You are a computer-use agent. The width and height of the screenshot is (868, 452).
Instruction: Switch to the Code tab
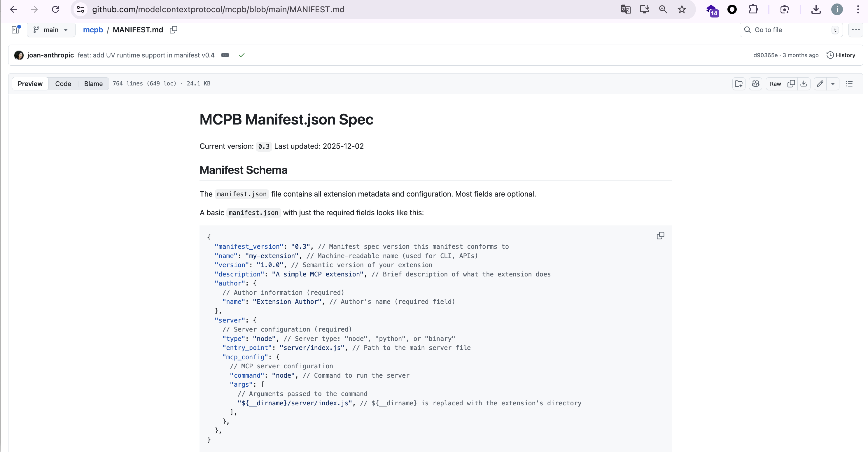tap(63, 83)
